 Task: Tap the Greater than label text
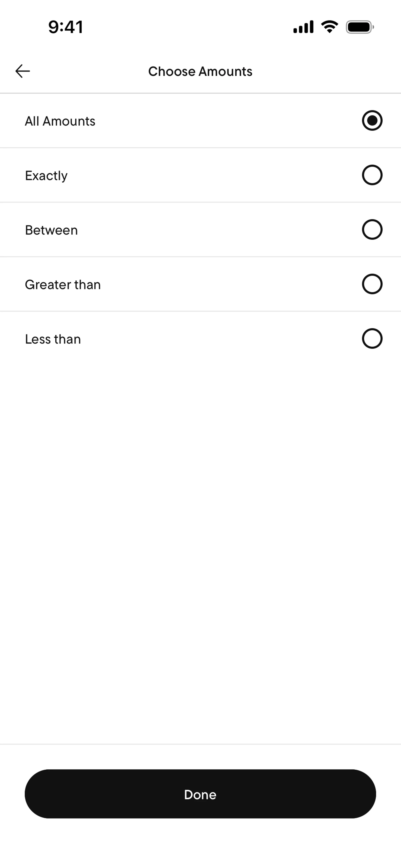tap(63, 285)
